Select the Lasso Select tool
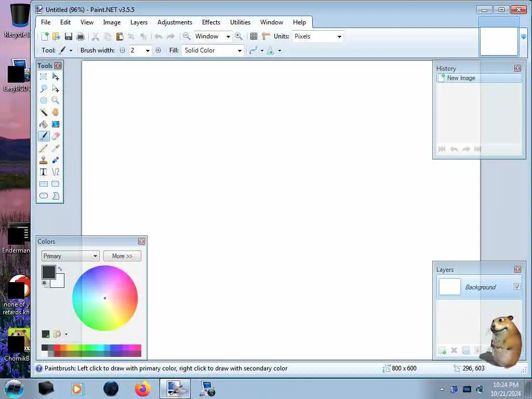 [44, 88]
